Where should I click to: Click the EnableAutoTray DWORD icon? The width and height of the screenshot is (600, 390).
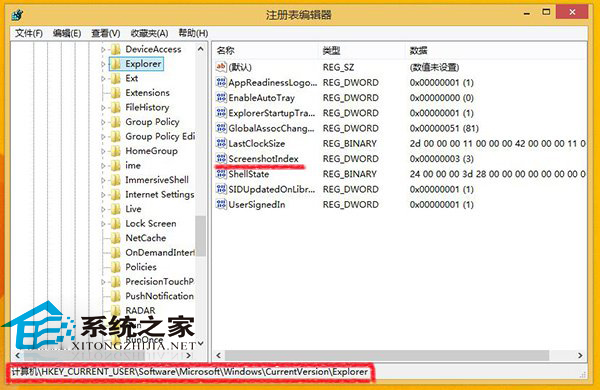click(221, 98)
